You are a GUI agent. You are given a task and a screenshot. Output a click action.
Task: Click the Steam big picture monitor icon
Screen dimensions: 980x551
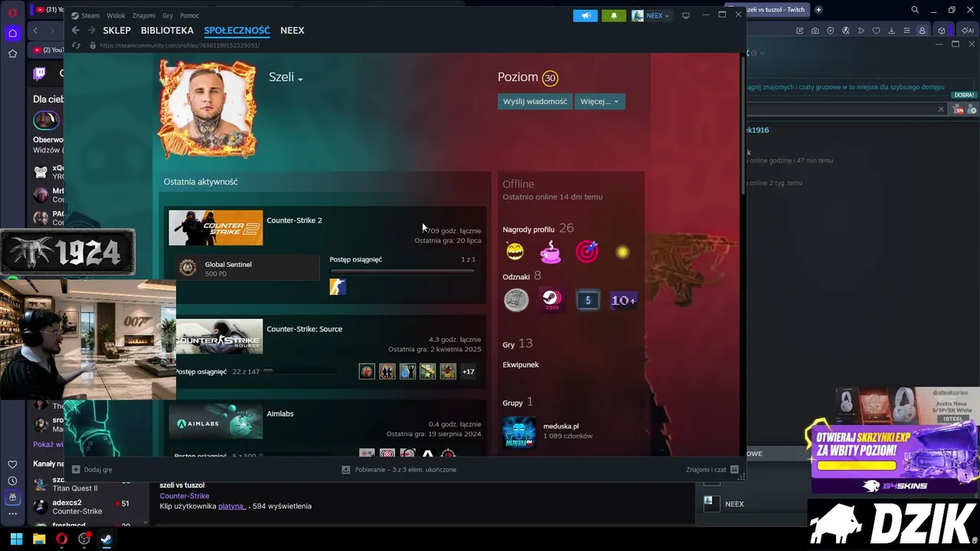coord(686,15)
